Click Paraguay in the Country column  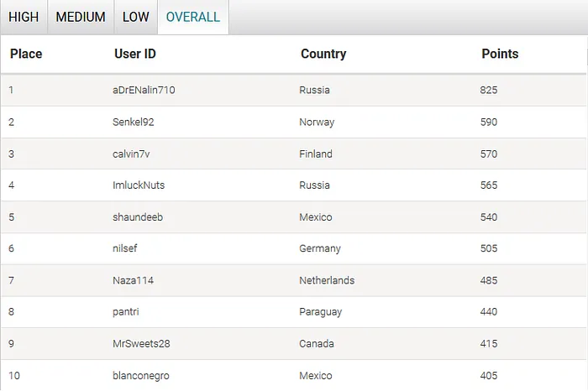[320, 312]
